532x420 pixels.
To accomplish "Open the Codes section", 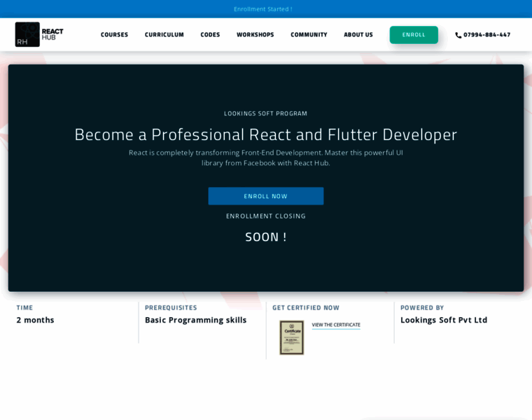I will coord(210,34).
